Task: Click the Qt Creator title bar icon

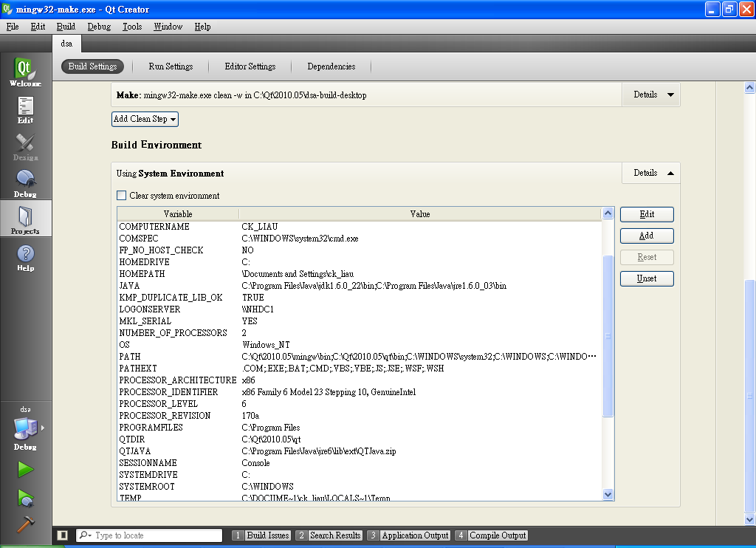Action: click(7, 9)
